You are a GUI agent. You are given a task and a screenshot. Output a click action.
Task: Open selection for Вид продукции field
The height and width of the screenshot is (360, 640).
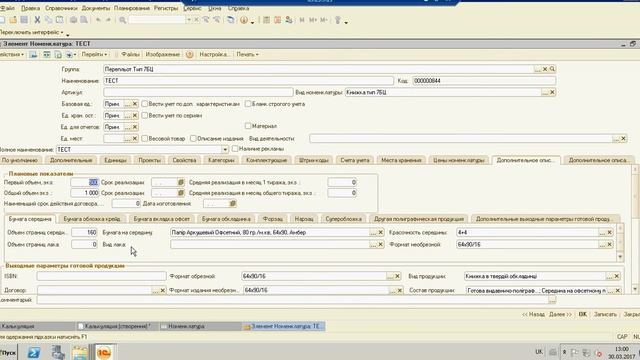[x=609, y=276]
